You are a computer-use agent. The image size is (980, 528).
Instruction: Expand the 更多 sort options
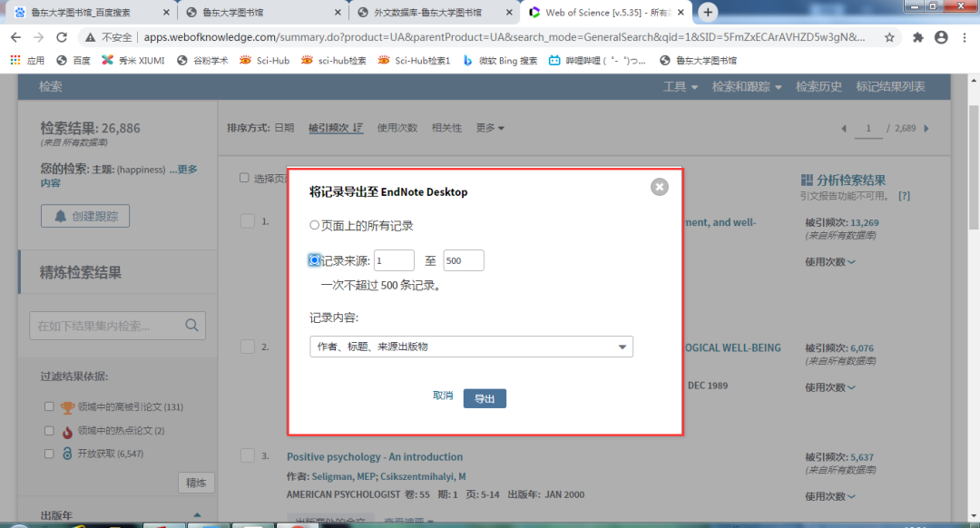(490, 128)
